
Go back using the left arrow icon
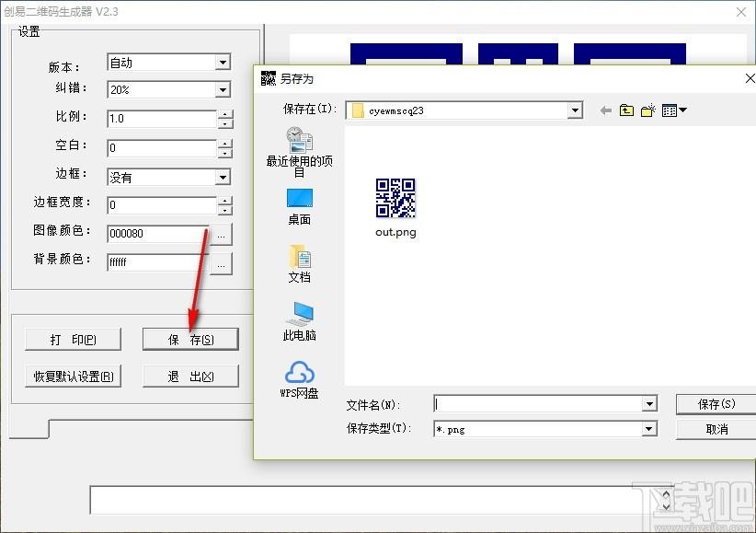pyautogui.click(x=605, y=111)
